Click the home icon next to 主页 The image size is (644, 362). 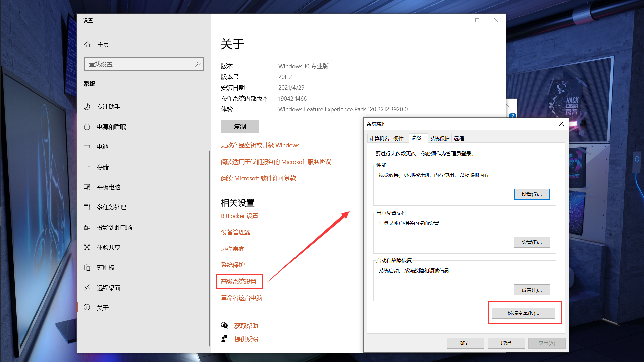(x=87, y=45)
